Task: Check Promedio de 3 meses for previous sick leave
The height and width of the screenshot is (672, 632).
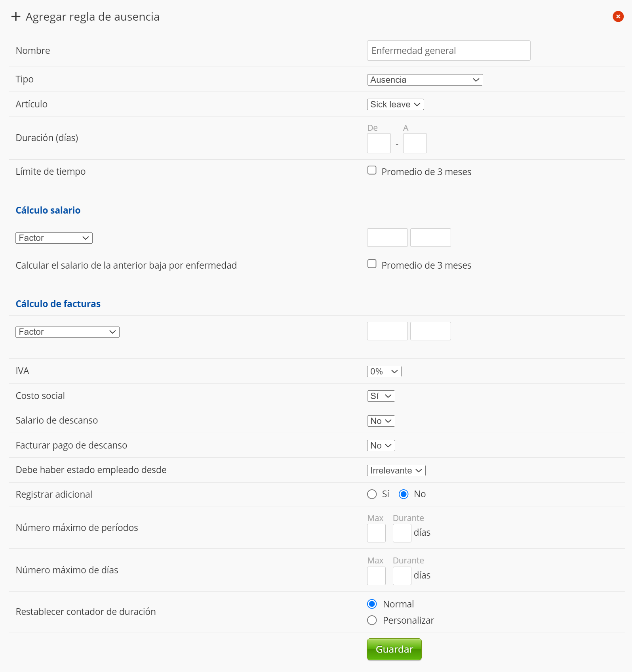Action: point(372,264)
